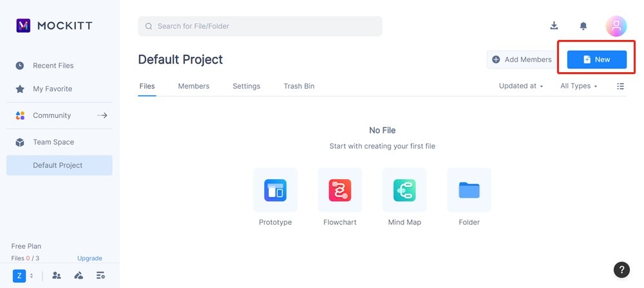Open the user avatar profile menu
644x288 pixels.
616,26
